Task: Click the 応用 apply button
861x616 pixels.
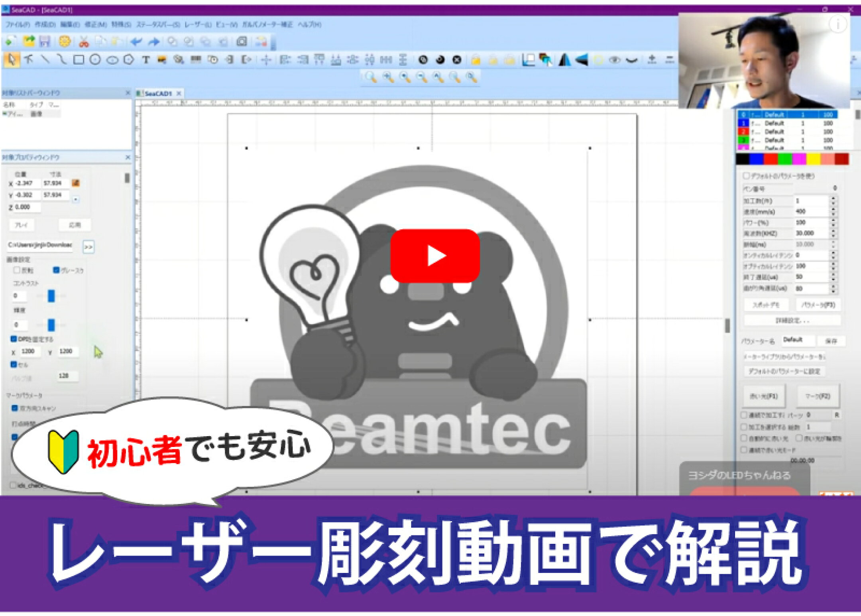Action: click(x=75, y=225)
